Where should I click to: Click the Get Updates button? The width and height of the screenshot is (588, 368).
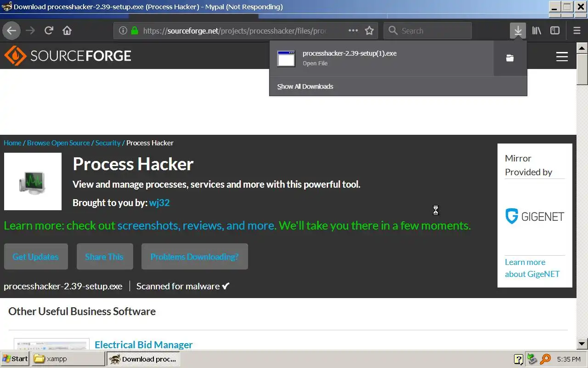(x=36, y=257)
